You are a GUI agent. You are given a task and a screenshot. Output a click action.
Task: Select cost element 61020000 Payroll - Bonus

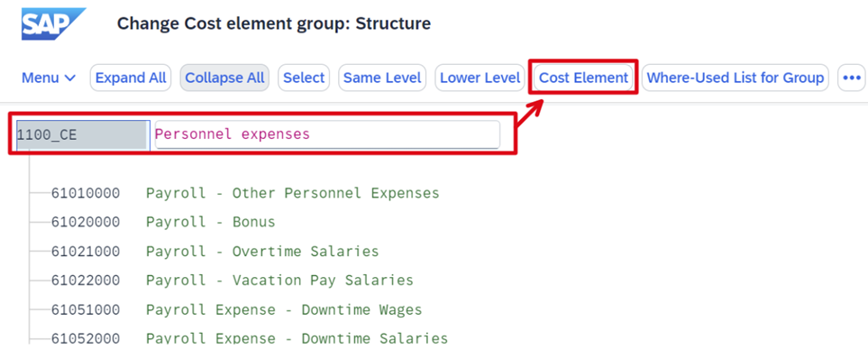(163, 222)
